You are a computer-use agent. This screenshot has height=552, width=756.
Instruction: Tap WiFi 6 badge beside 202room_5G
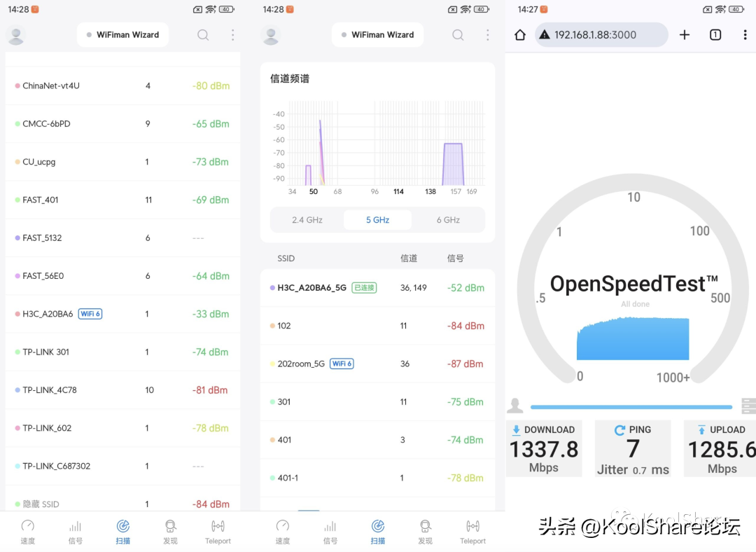[x=342, y=364]
